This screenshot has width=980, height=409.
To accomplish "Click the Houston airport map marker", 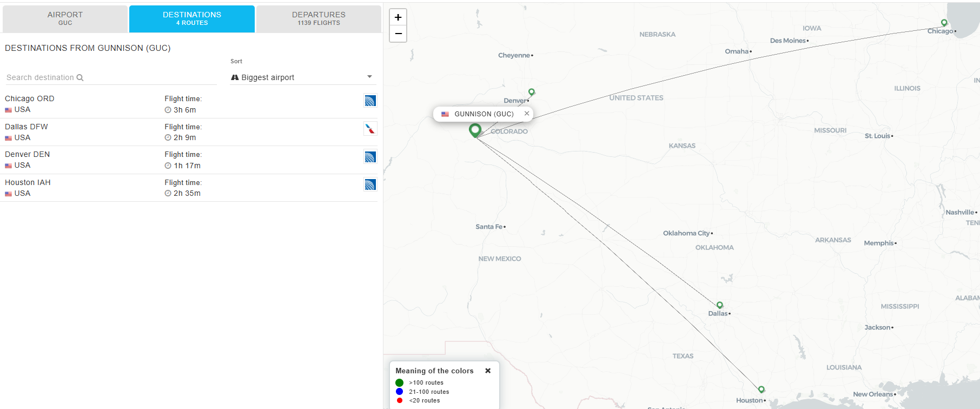I will (x=762, y=390).
